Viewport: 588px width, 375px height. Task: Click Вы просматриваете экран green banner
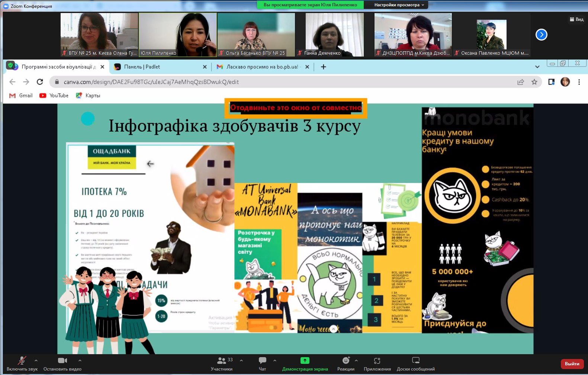click(310, 5)
